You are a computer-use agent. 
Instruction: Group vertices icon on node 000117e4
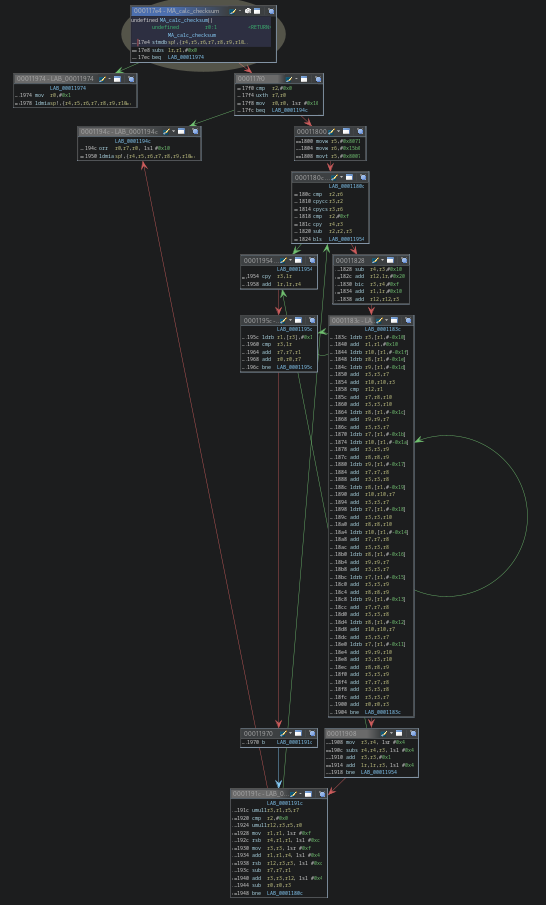271,11
